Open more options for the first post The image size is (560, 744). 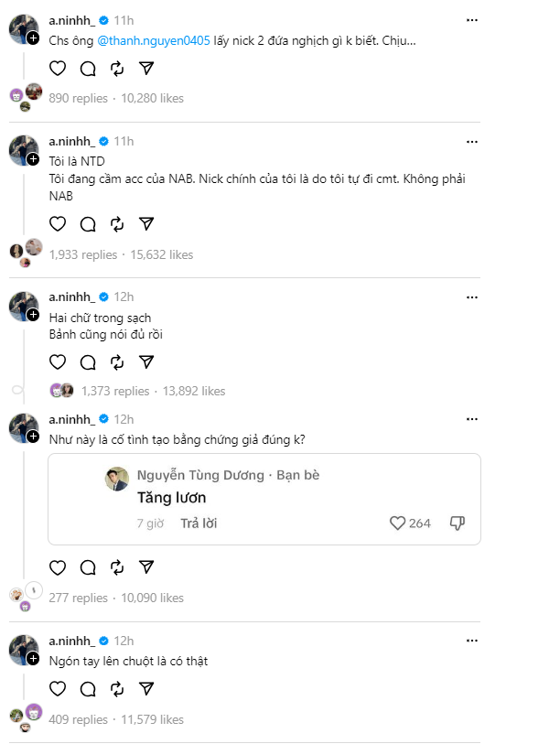471,18
